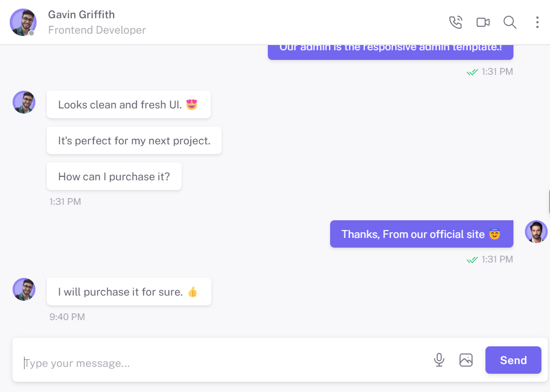Focus the Type your message field
Screen dimensions: 550x392
click(224, 363)
